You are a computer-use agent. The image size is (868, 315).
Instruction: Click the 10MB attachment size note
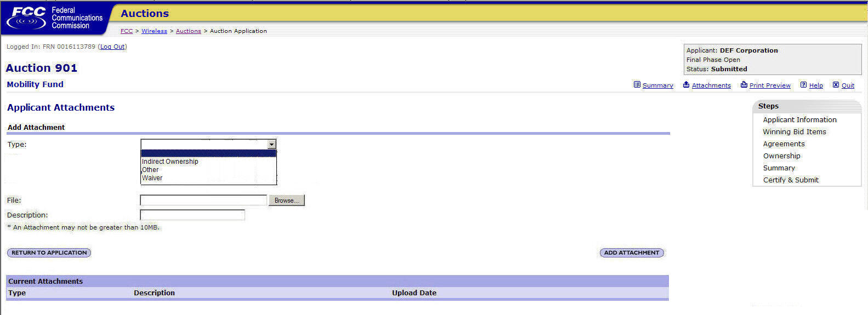pyautogui.click(x=83, y=227)
